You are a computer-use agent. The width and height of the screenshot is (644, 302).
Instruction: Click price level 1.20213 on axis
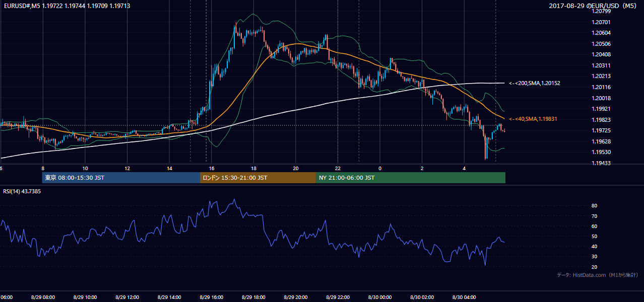[602, 77]
